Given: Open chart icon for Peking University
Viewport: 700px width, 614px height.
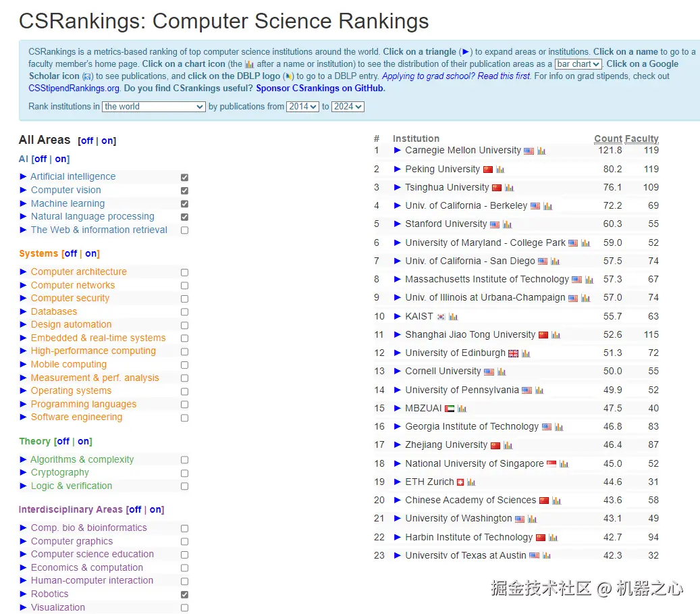Looking at the screenshot, I should click(x=500, y=170).
